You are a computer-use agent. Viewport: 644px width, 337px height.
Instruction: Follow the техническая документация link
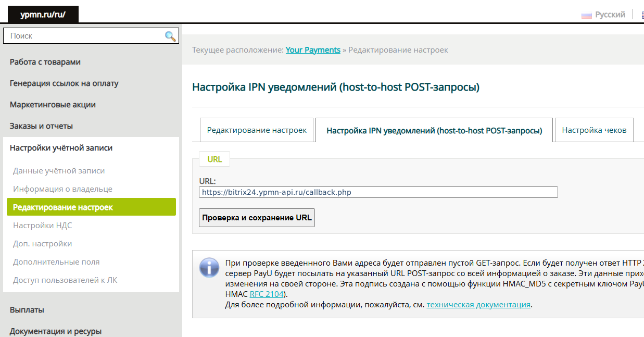coord(478,305)
